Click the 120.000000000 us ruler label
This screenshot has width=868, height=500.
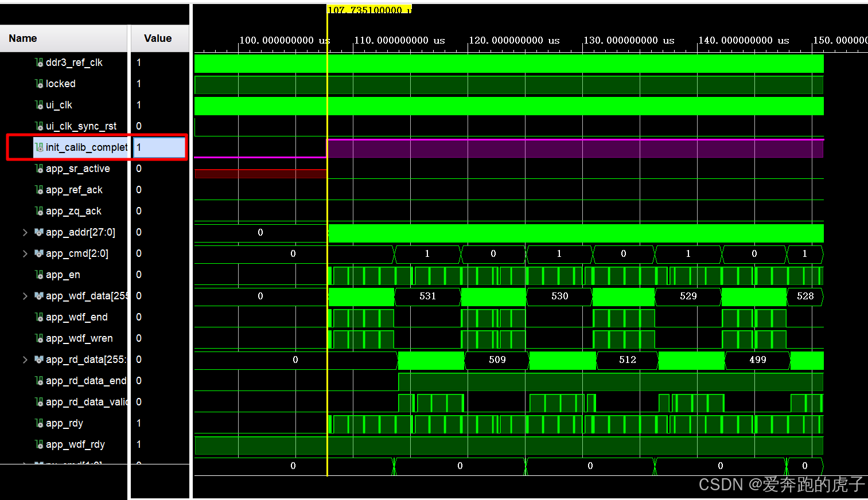(x=514, y=40)
